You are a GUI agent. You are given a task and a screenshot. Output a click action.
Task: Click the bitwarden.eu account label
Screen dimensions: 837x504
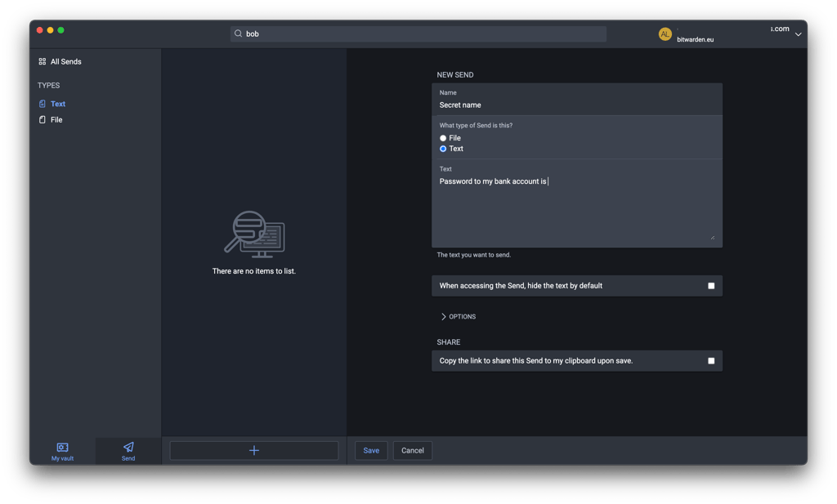[x=695, y=39]
